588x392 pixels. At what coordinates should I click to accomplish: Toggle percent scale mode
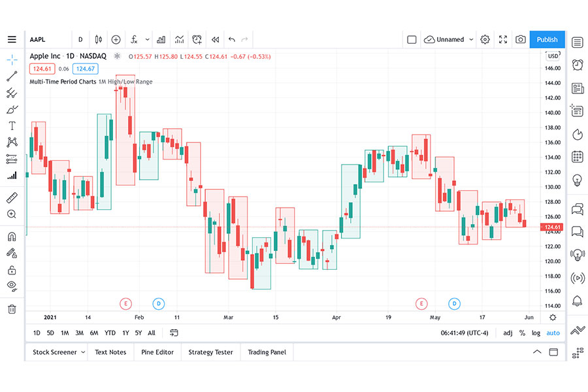(522, 333)
